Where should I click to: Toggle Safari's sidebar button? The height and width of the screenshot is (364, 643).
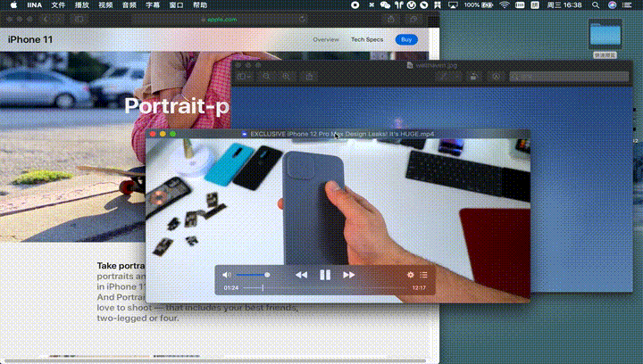[79, 19]
